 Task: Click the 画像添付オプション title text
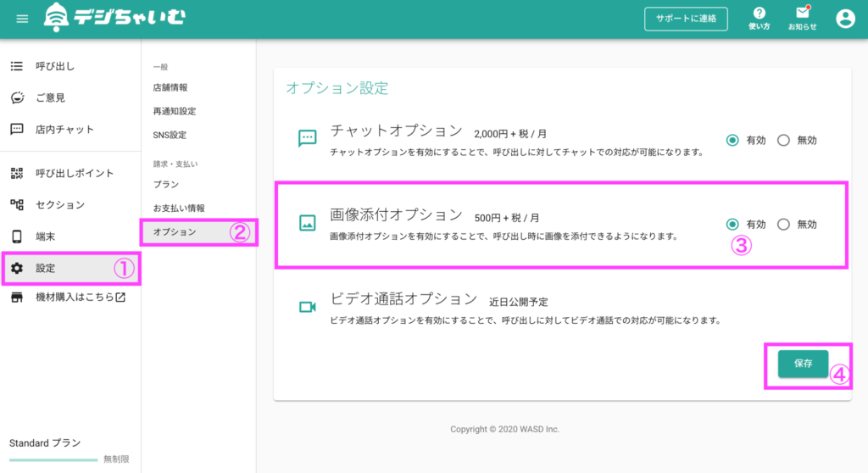coord(397,215)
